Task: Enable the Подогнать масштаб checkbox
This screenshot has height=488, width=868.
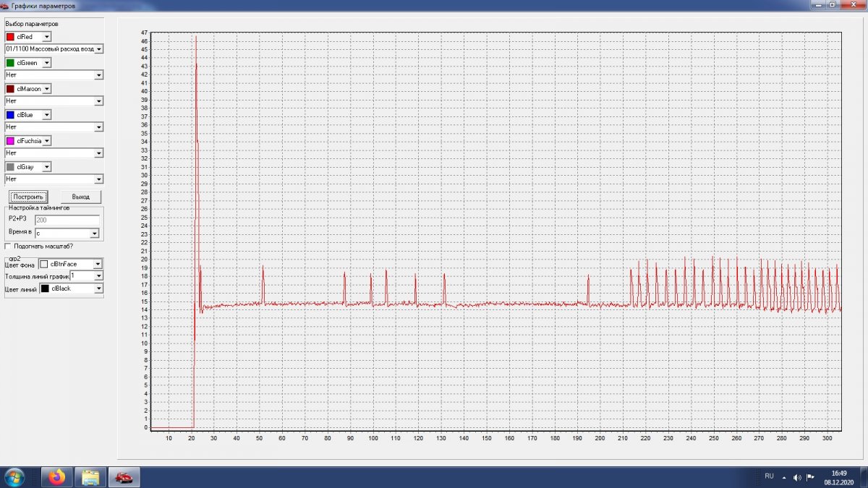Action: tap(7, 247)
